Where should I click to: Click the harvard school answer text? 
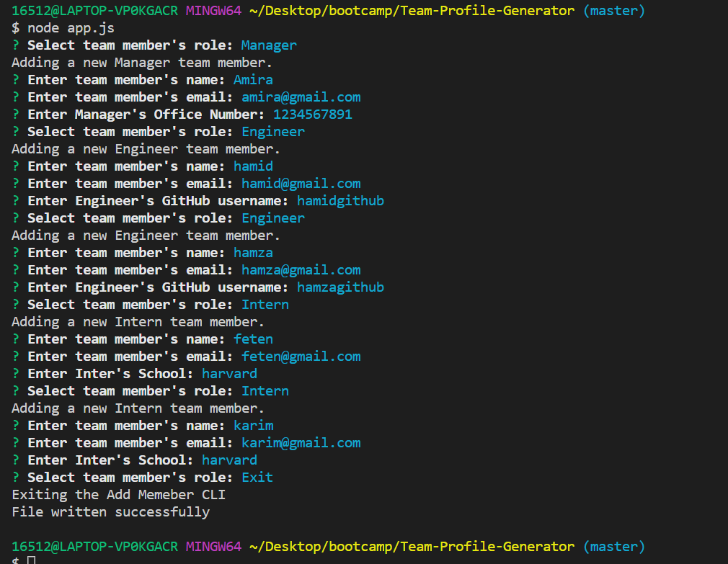pyautogui.click(x=228, y=373)
